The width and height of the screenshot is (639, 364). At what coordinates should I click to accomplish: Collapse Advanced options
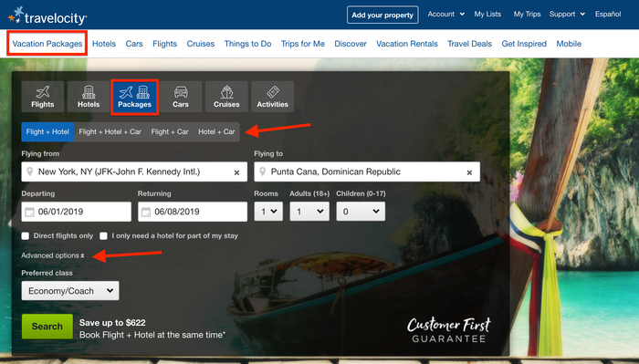tap(53, 255)
